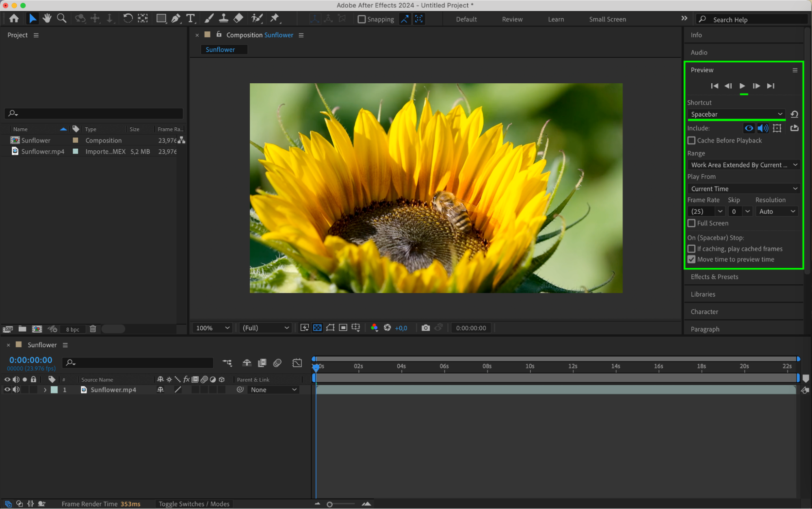The image size is (812, 509).
Task: Select the Zoom tool in toolbar
Action: click(x=62, y=18)
